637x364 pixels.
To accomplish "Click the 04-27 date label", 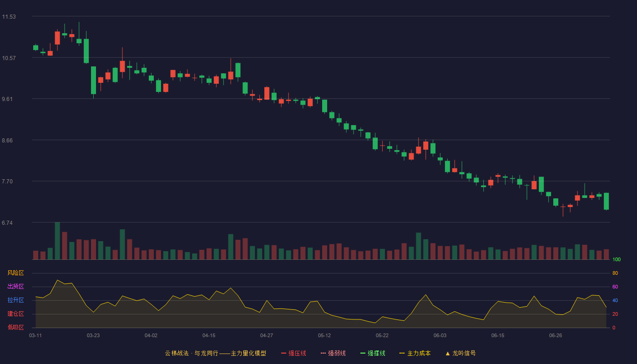I will click(x=267, y=335).
